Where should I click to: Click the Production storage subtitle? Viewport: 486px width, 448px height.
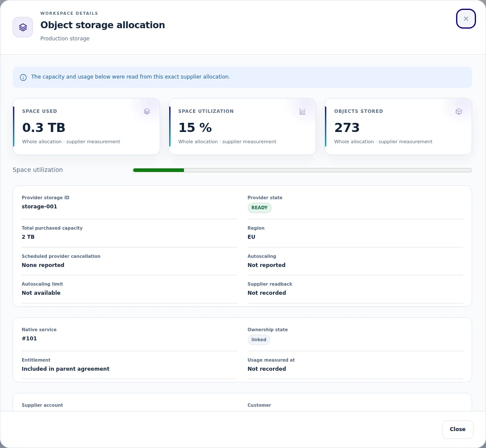click(65, 39)
